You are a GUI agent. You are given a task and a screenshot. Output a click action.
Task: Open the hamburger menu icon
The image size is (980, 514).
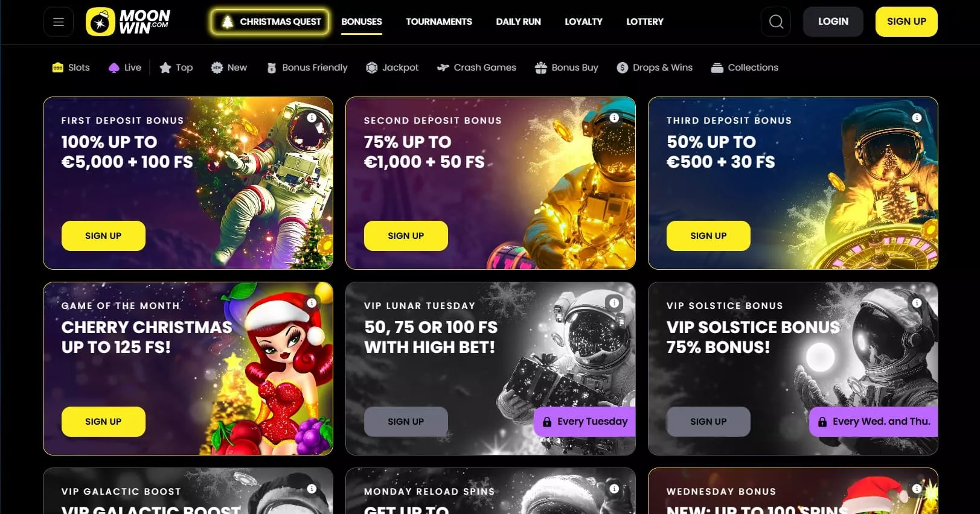(59, 22)
